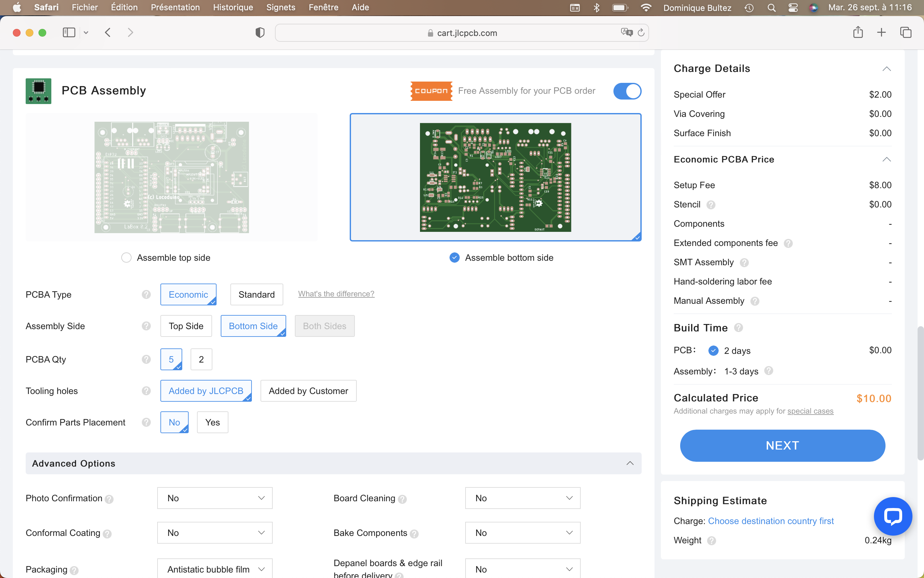Open help for PCBA Qty
The width and height of the screenshot is (924, 578).
point(146,359)
